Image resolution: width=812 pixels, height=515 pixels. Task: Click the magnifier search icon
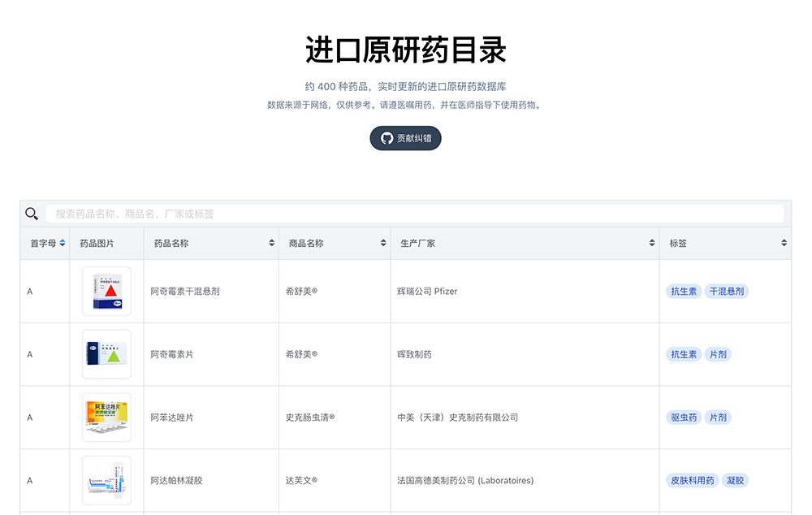(x=32, y=214)
